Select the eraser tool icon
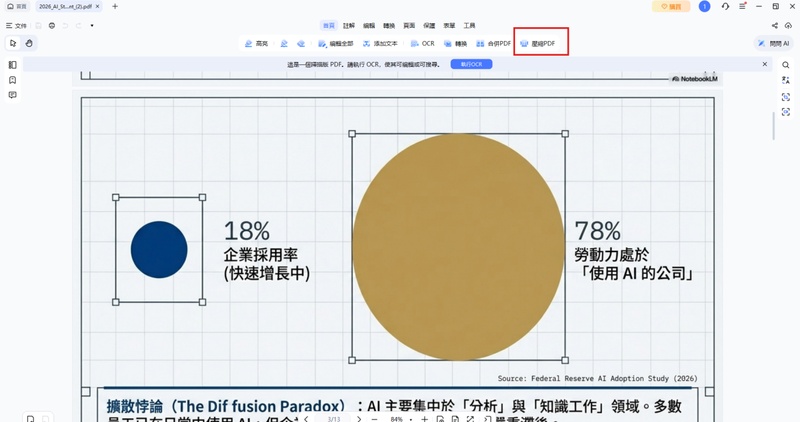Image resolution: width=800 pixels, height=422 pixels. 301,44
